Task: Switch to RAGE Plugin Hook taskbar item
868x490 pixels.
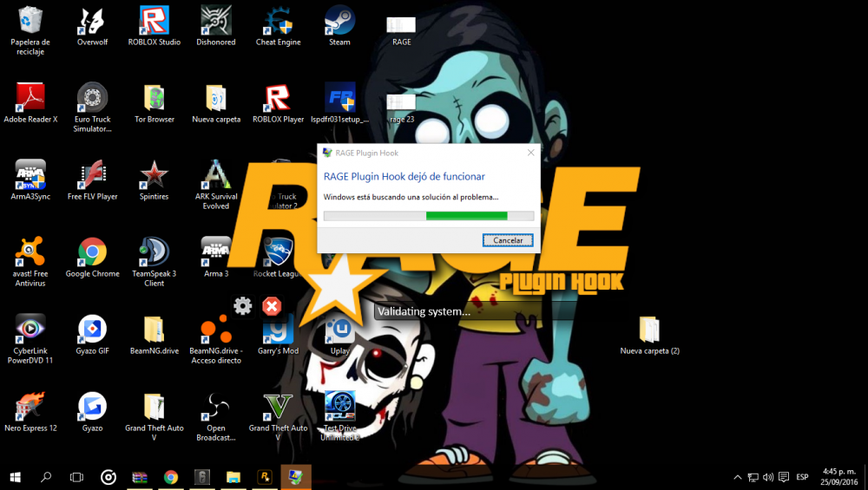Action: 296,477
